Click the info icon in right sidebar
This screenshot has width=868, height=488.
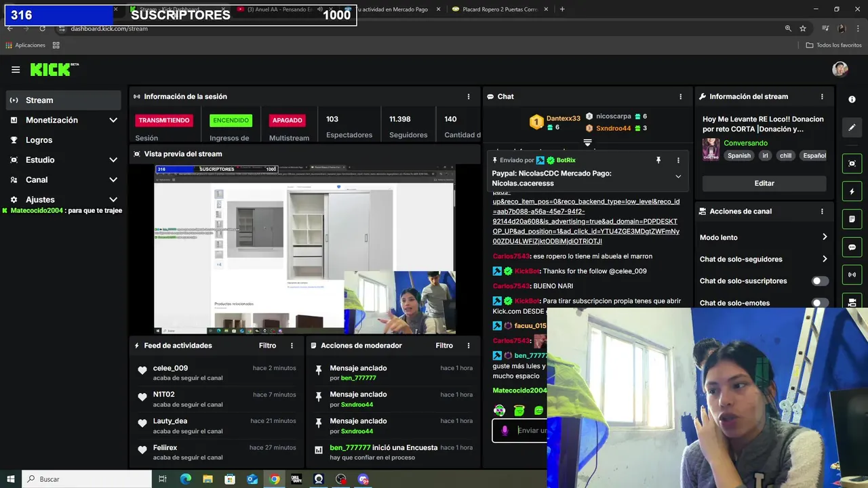(852, 99)
